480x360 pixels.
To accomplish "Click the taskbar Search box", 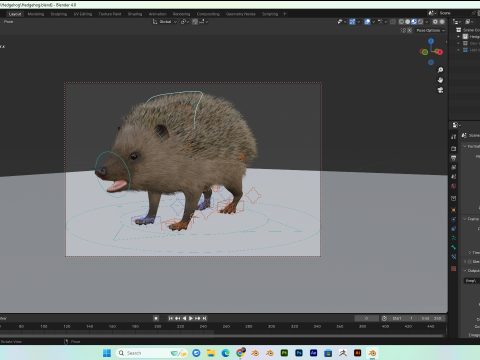I will 151,353.
